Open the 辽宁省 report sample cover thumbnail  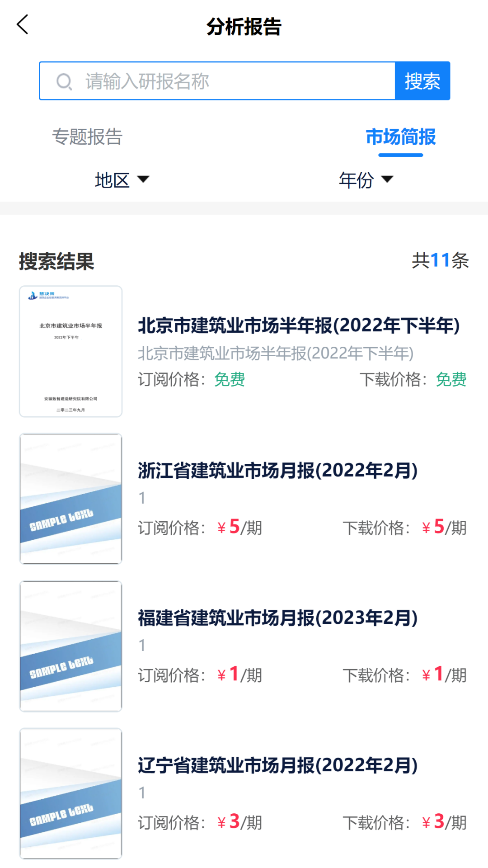coord(70,793)
